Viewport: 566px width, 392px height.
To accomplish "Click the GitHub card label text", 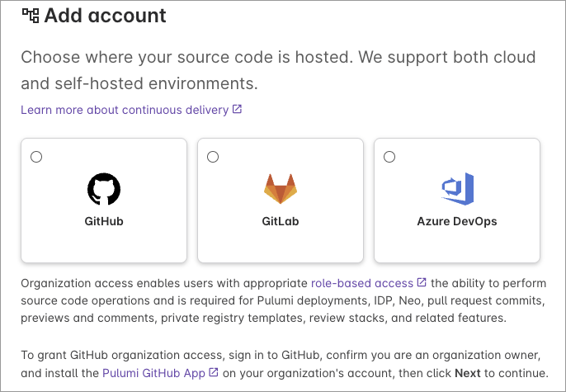I will pyautogui.click(x=104, y=221).
